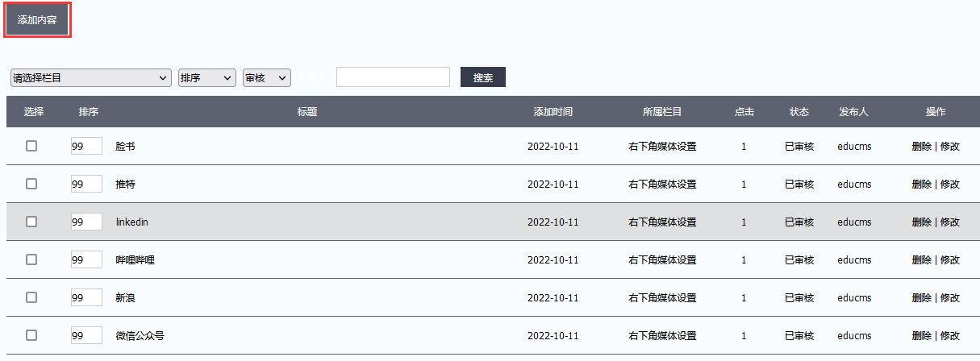Screen dimensions: 980x361
Task: Click the sort order field for 哔哩哔哩
Action: click(x=86, y=259)
